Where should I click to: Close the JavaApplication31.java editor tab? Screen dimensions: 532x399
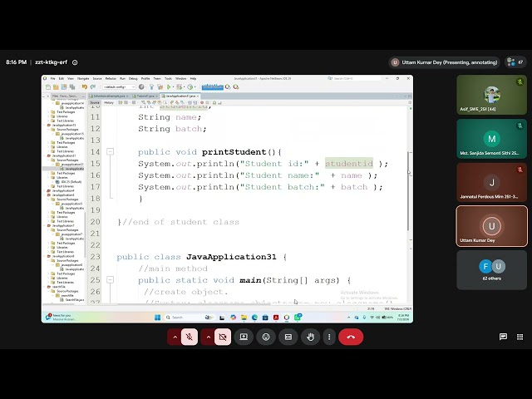click(x=198, y=96)
